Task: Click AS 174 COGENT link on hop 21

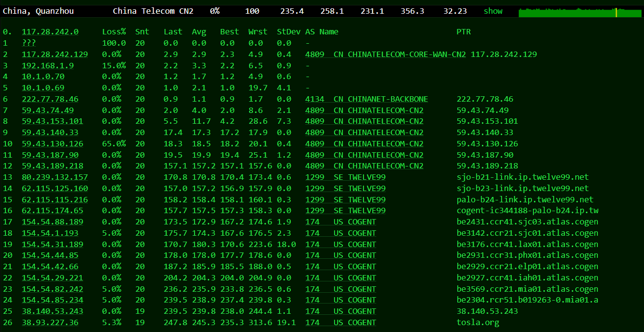Action: pos(340,266)
